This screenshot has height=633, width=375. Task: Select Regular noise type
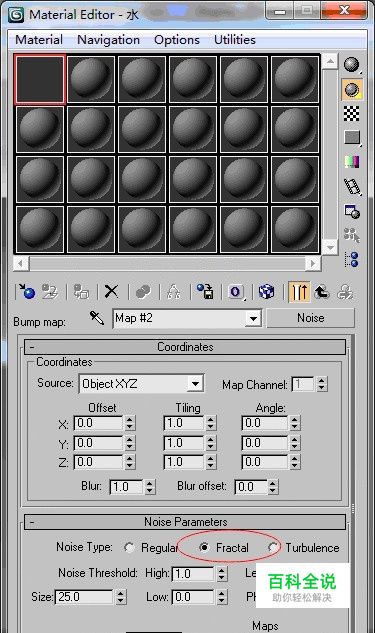[x=129, y=548]
